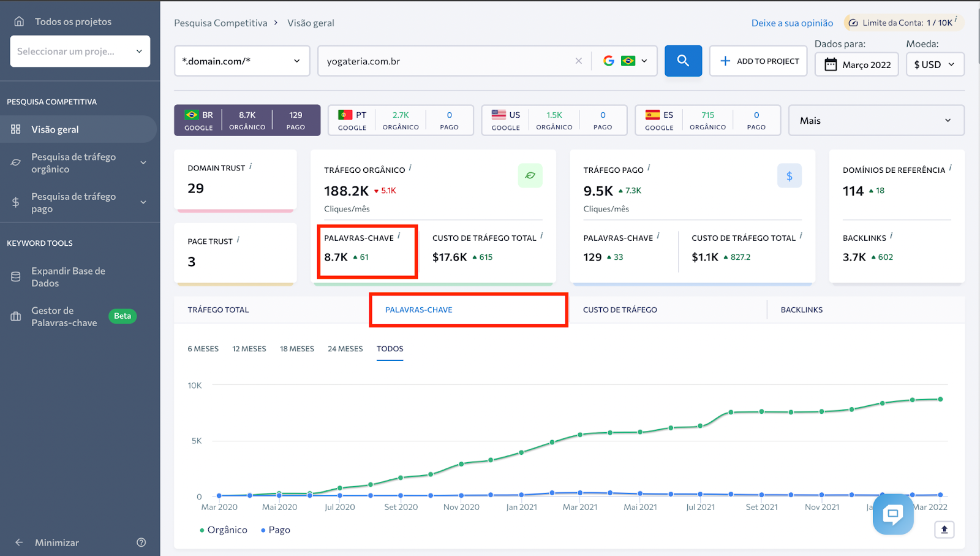This screenshot has width=980, height=556.
Task: Select the TODOS time range
Action: 390,349
